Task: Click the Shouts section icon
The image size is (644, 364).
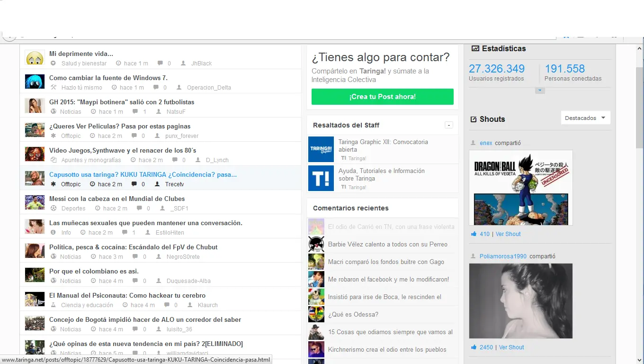Action: coord(474,119)
